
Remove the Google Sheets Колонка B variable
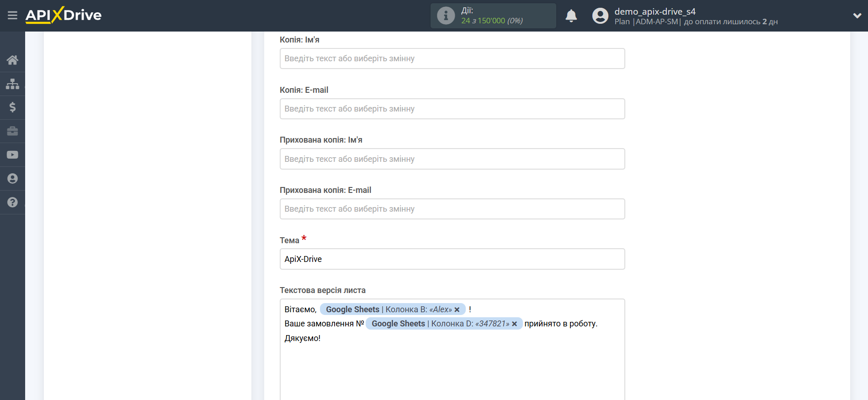(x=457, y=309)
